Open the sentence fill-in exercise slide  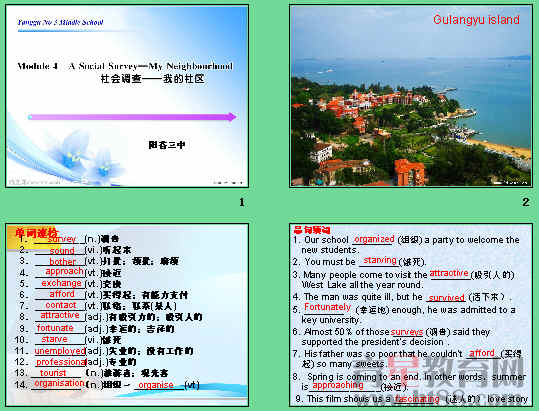tap(411, 315)
